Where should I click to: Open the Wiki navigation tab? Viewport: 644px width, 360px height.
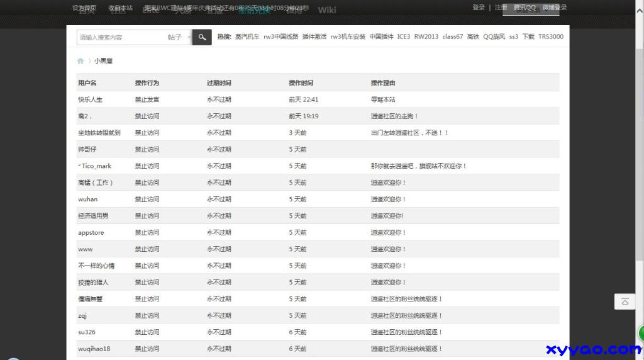click(x=327, y=9)
